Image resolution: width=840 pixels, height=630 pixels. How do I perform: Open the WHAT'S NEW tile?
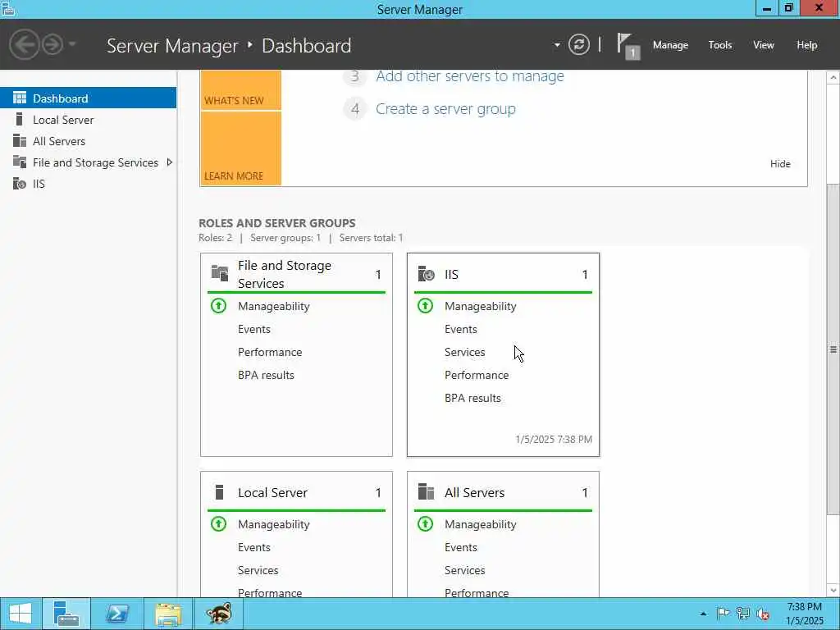pyautogui.click(x=240, y=90)
